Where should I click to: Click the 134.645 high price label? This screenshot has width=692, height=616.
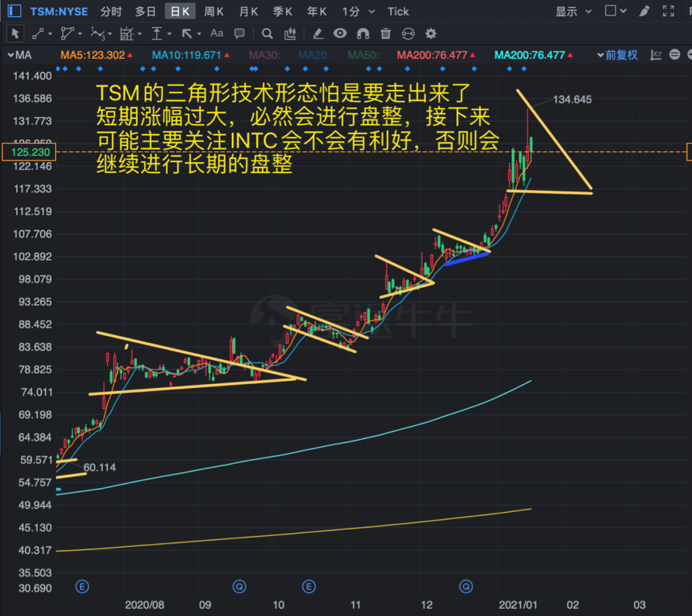click(x=572, y=100)
